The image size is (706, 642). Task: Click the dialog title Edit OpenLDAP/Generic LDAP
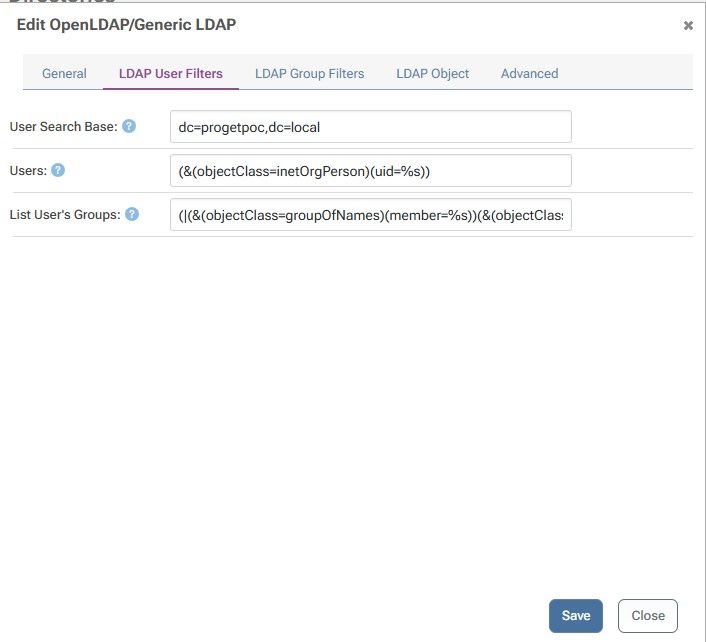(126, 25)
